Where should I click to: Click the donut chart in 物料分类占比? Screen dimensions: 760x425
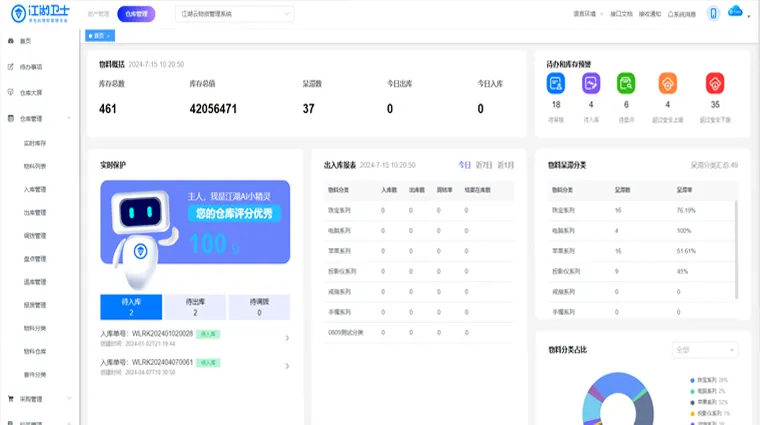pyautogui.click(x=618, y=400)
